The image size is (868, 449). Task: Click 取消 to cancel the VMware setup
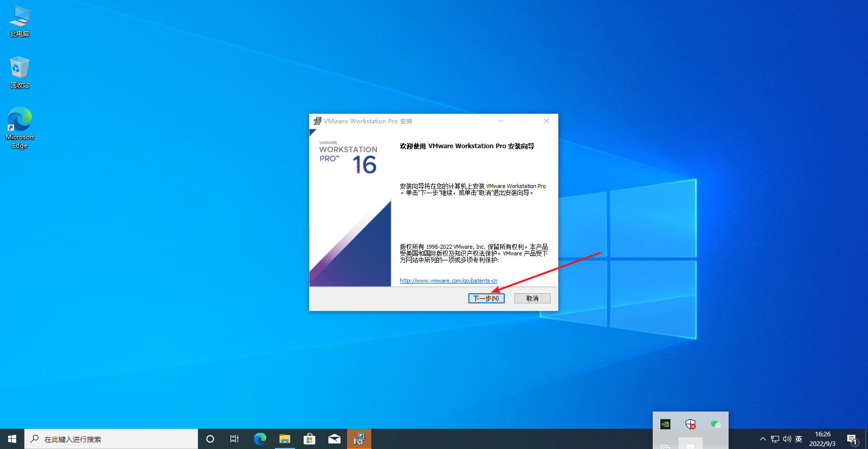pos(532,298)
